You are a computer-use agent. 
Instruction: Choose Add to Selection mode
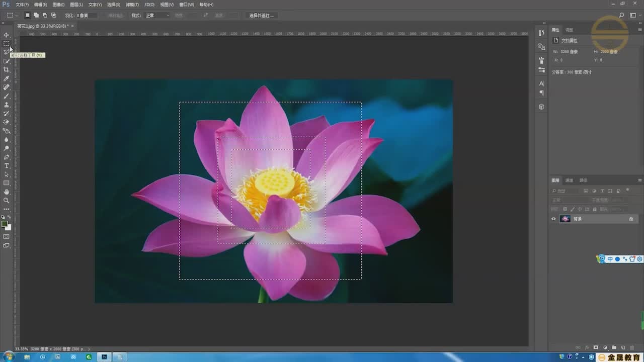coord(36,16)
